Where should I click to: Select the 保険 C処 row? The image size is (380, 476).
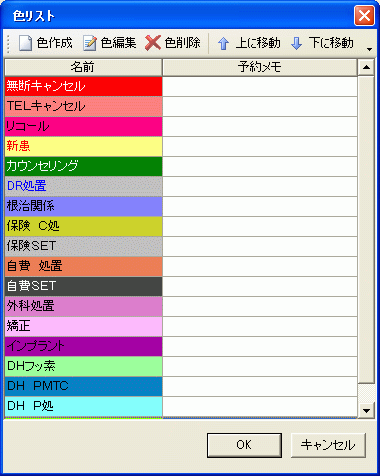pos(84,226)
